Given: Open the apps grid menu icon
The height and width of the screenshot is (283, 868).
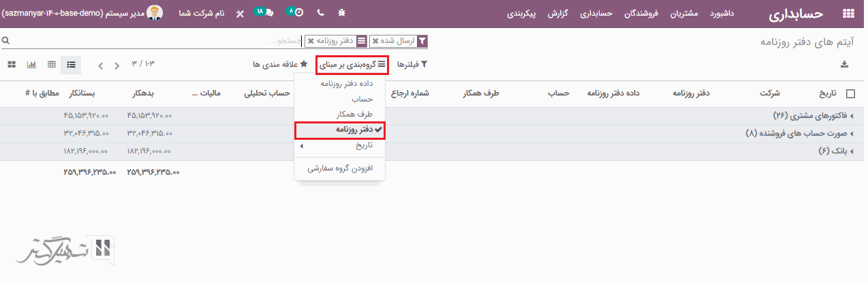Looking at the screenshot, I should pos(848,13).
